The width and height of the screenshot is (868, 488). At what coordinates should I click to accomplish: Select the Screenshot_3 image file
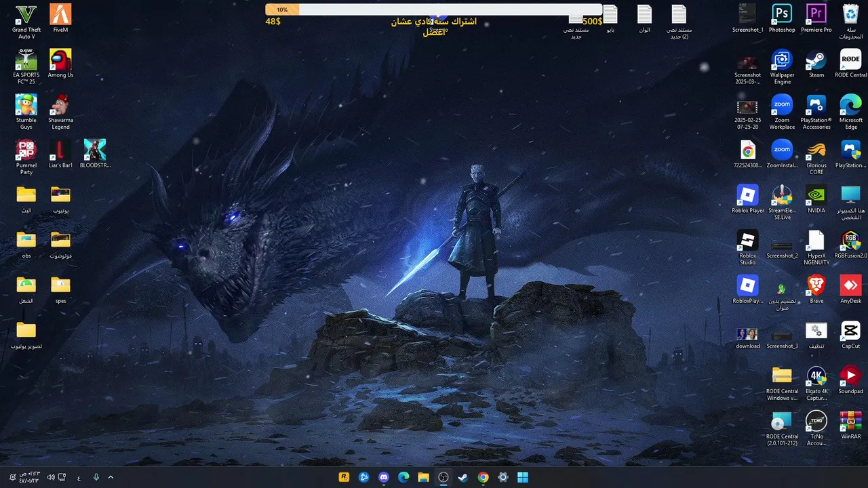782,338
